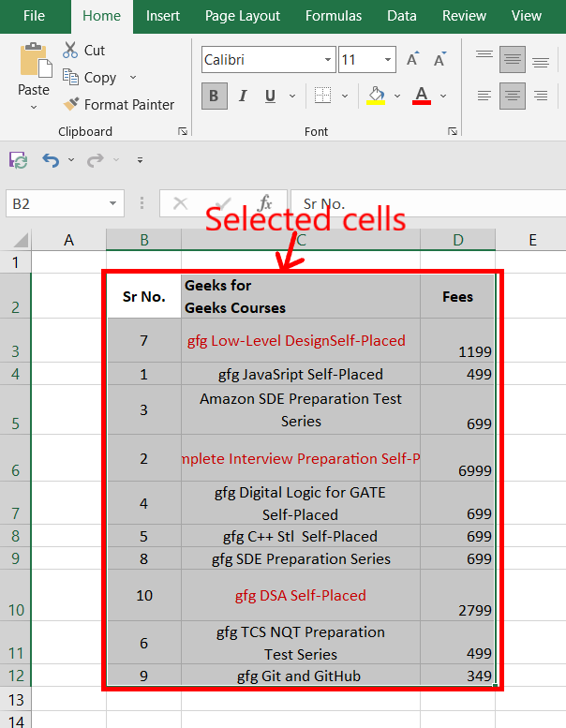Undo the last action

point(51,160)
